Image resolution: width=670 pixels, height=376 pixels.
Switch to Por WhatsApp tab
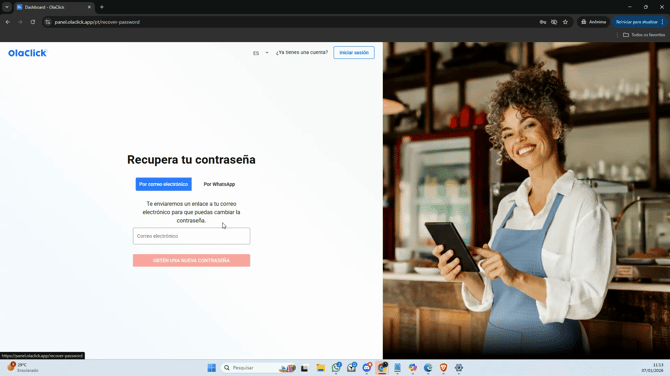click(219, 184)
